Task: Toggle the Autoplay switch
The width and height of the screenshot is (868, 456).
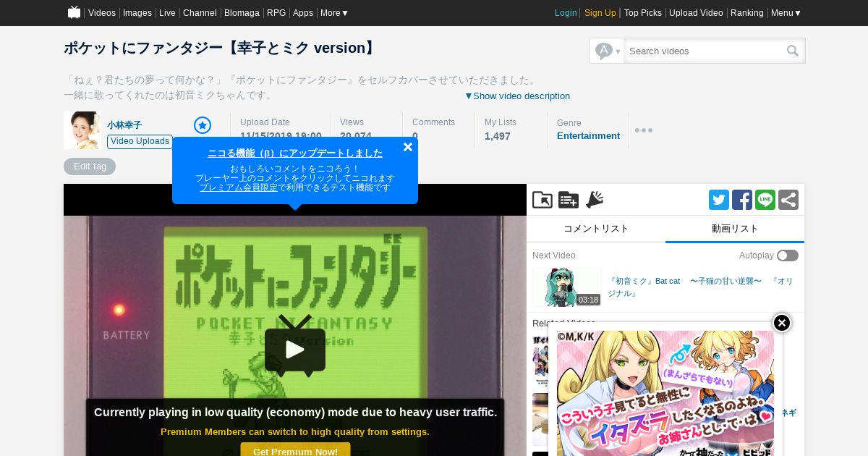Action: [788, 256]
